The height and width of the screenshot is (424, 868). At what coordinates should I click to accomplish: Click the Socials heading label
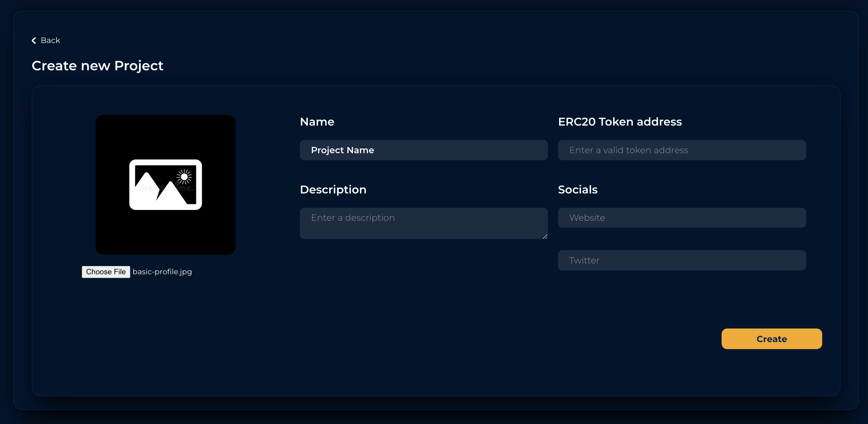point(578,190)
